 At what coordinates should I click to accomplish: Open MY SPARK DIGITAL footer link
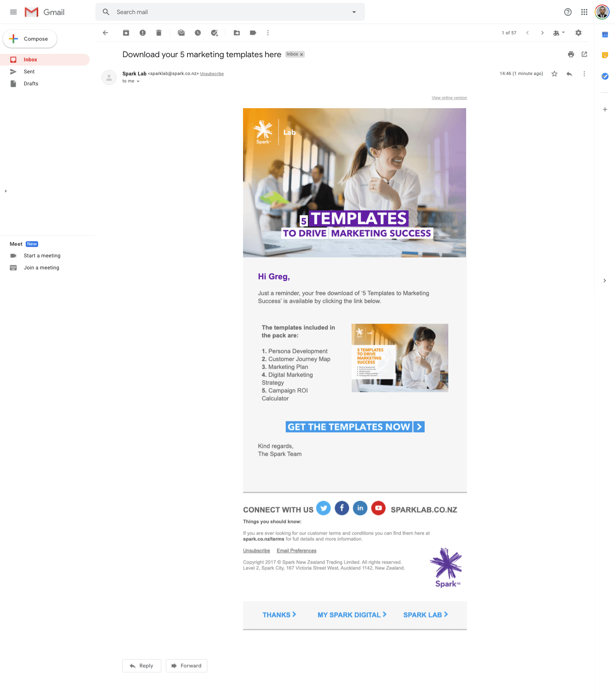(352, 615)
